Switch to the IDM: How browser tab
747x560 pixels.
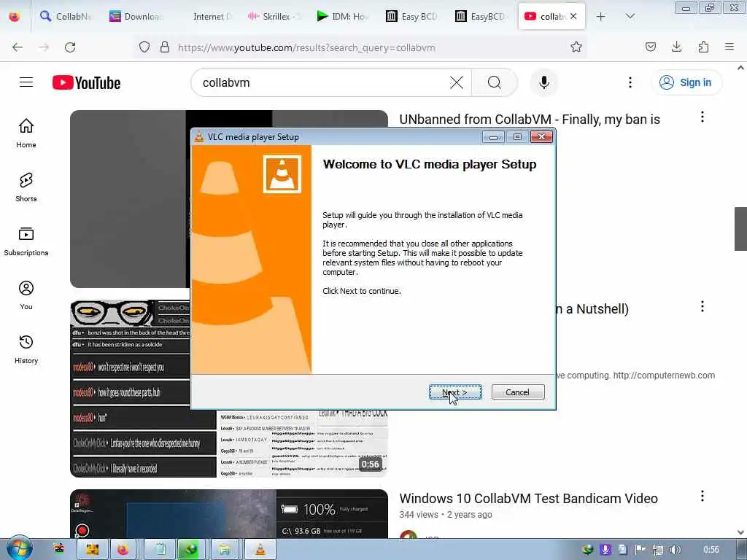(x=343, y=16)
